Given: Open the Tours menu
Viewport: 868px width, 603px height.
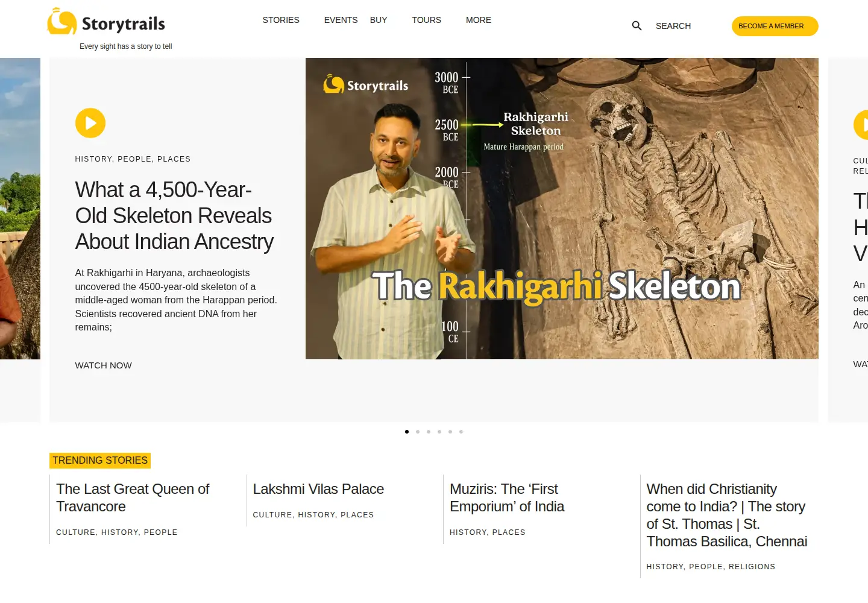Looking at the screenshot, I should [x=427, y=20].
